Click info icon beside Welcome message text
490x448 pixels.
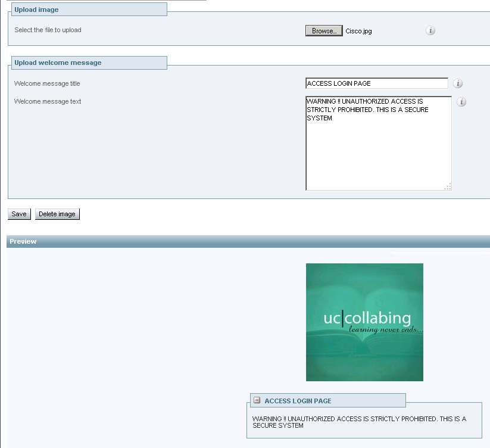tap(461, 102)
